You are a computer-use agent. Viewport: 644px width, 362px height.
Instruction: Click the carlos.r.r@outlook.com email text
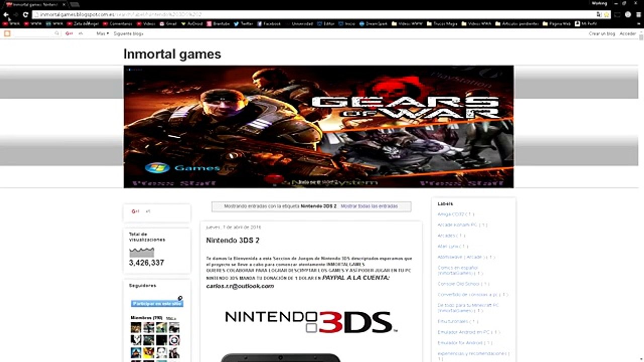coord(240,286)
